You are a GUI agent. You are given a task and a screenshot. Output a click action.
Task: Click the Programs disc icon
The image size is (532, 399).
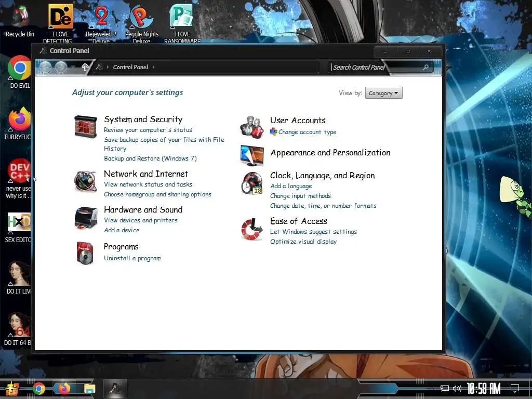pyautogui.click(x=85, y=253)
